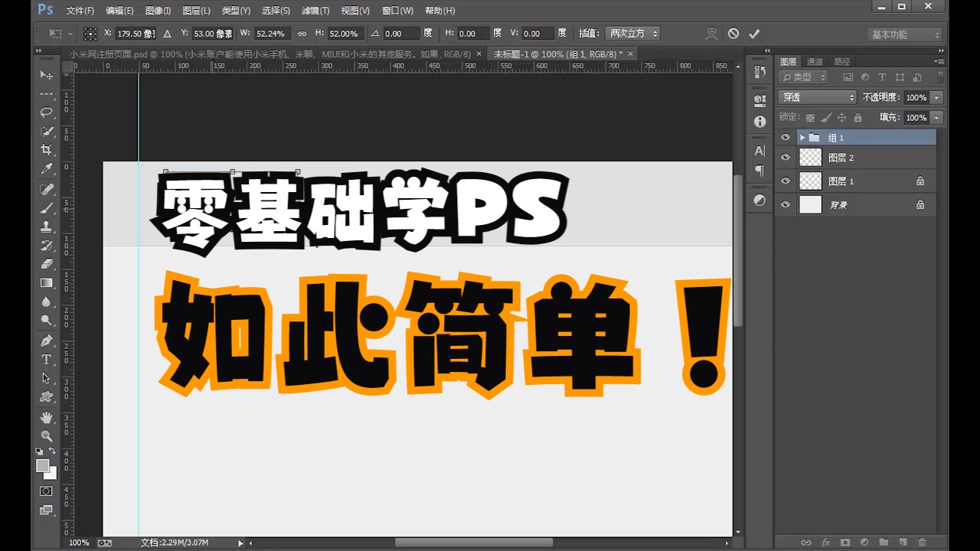Delete layer using the trash icon

(x=922, y=542)
